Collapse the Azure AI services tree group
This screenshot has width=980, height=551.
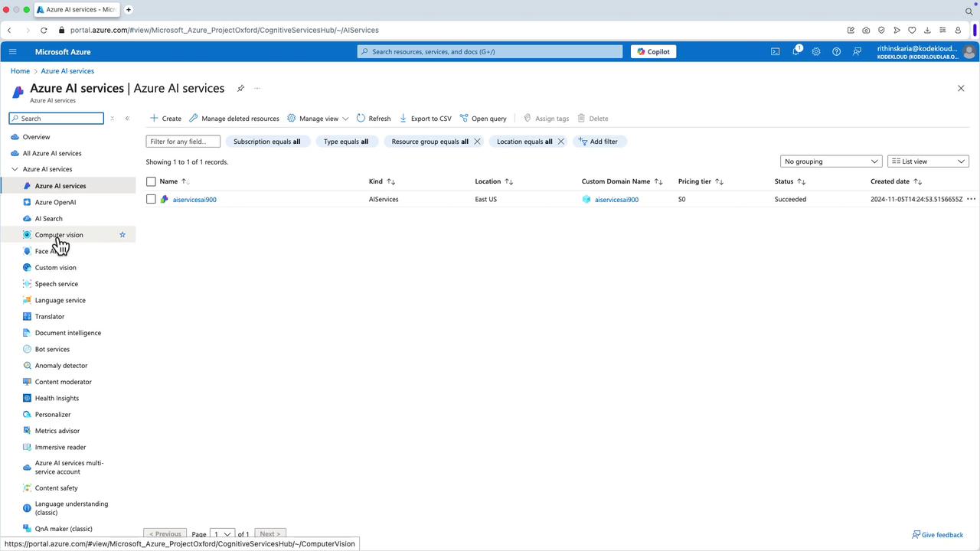(15, 169)
